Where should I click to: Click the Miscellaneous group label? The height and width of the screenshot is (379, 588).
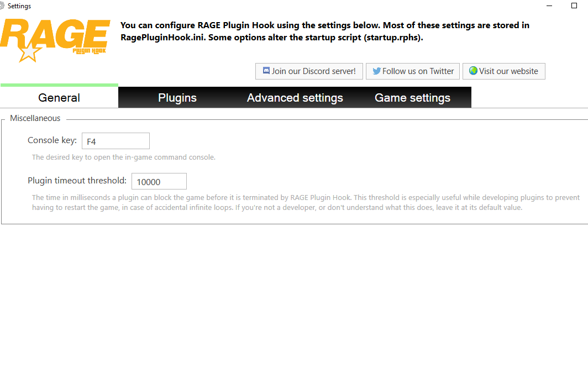pos(35,118)
